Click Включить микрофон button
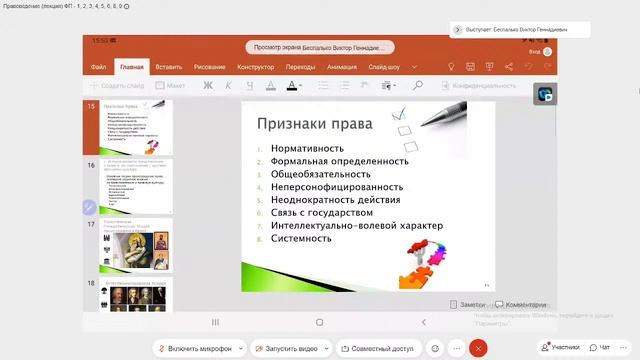This screenshot has height=360, width=640. 195,349
